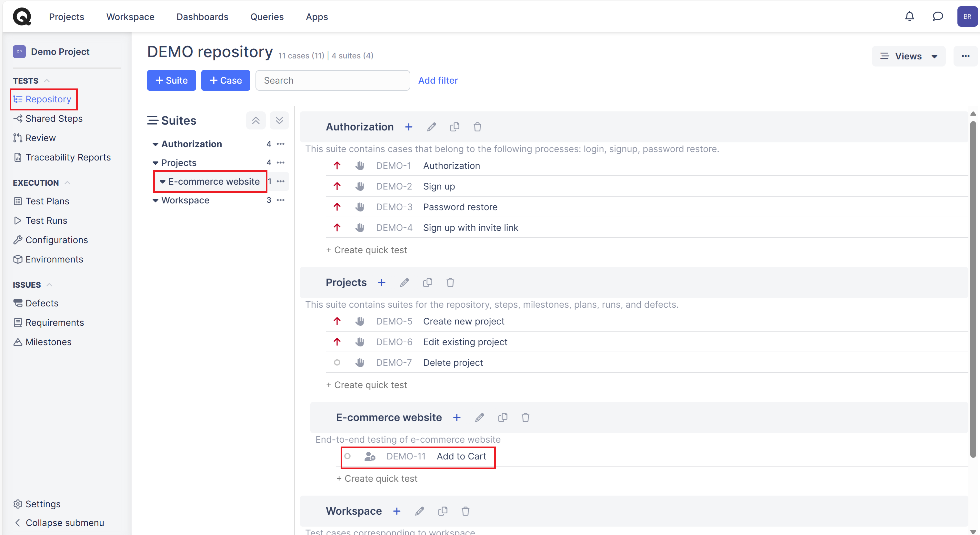
Task: Go to Test Runs in sidebar
Action: coord(46,221)
